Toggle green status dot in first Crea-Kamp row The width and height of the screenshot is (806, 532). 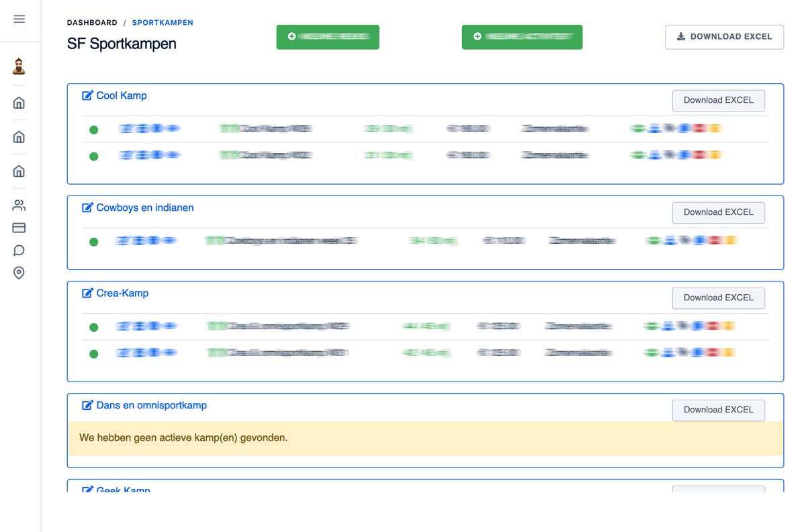[x=94, y=328]
